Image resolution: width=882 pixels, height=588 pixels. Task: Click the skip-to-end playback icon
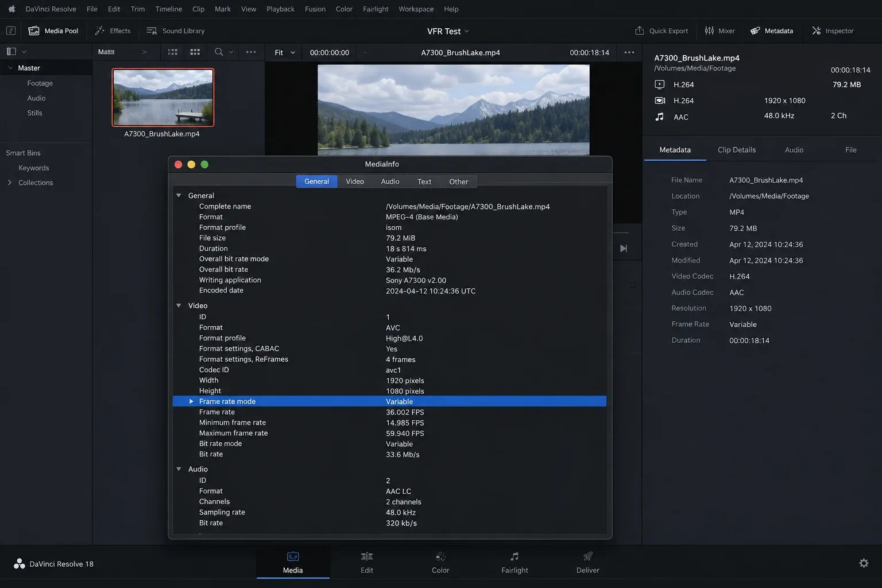[x=624, y=249]
